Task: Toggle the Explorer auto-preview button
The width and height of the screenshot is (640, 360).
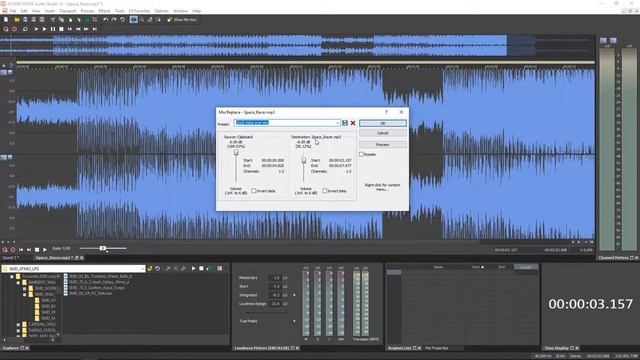Action: 209,268
